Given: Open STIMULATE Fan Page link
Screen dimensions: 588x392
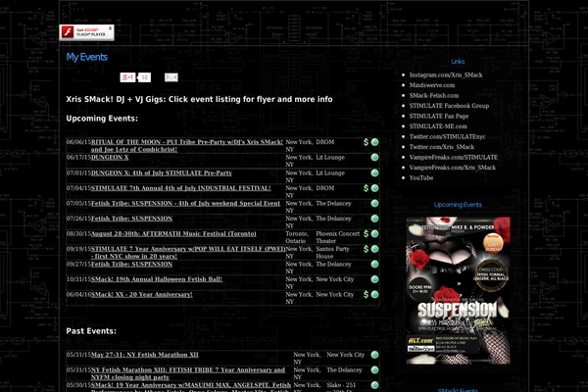Looking at the screenshot, I should (x=438, y=117).
